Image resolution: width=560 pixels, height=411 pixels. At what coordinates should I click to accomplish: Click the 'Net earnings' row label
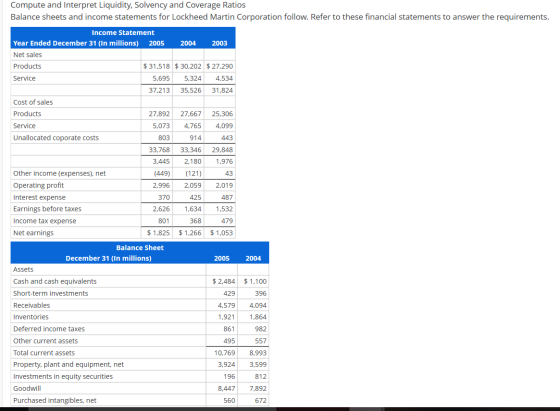point(33,233)
